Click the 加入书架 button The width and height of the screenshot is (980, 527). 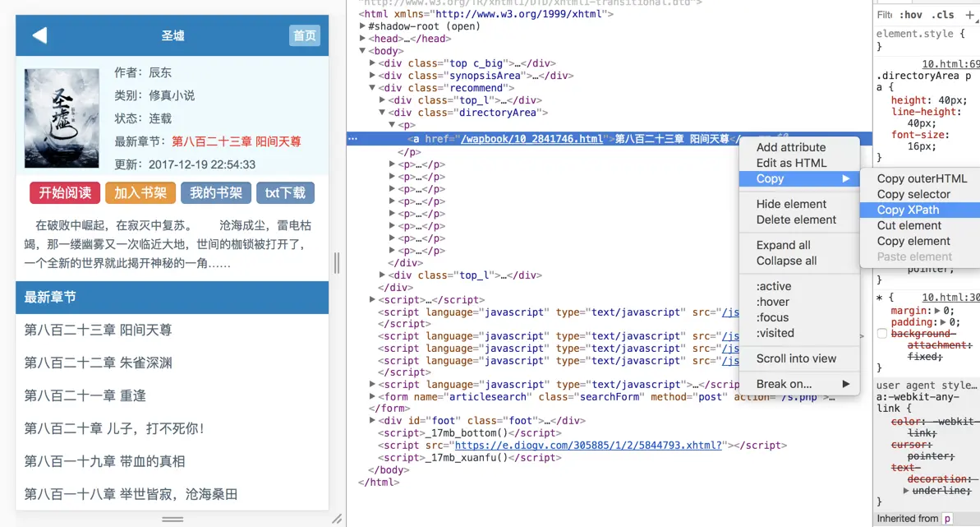tap(140, 192)
